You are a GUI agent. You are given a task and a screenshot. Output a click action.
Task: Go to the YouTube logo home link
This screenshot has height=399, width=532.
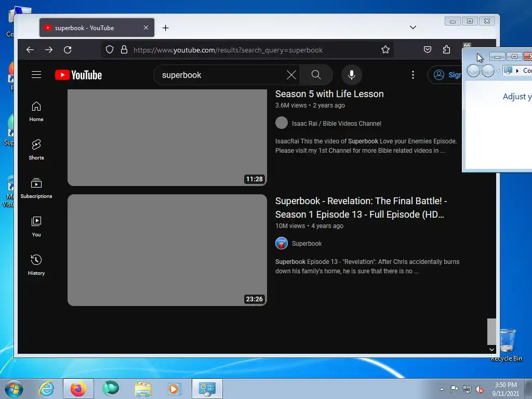pyautogui.click(x=78, y=75)
